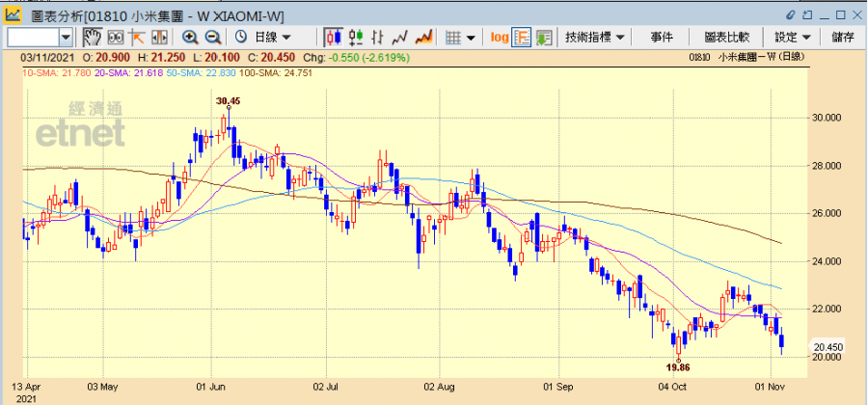This screenshot has height=405, width=868.
Task: Click the 儲存 button
Action: click(842, 37)
